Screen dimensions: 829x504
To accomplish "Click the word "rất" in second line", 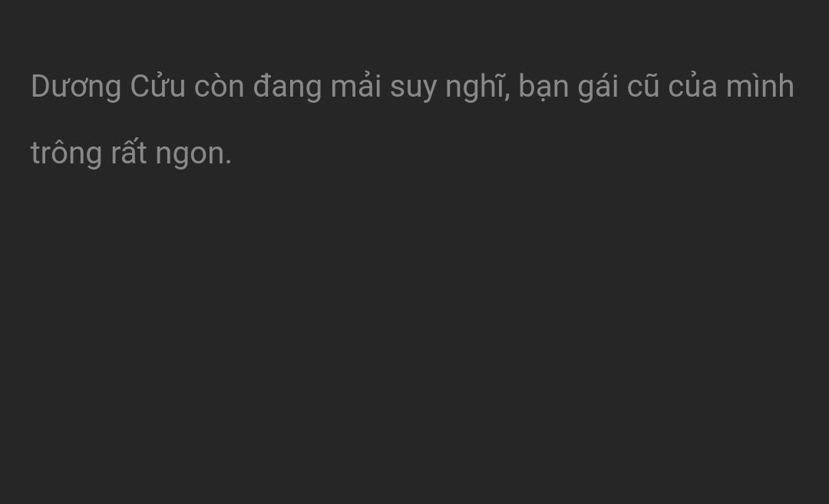I will coord(128,152).
